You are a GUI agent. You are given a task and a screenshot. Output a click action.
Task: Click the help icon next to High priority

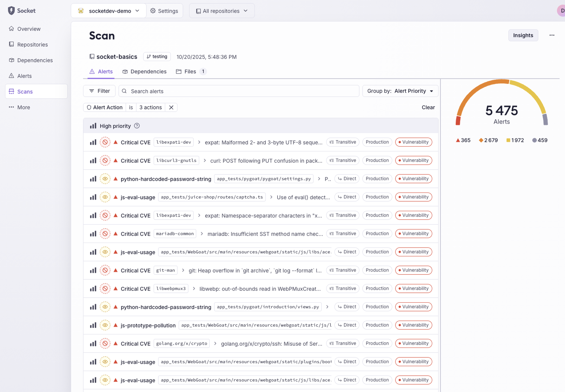click(137, 126)
